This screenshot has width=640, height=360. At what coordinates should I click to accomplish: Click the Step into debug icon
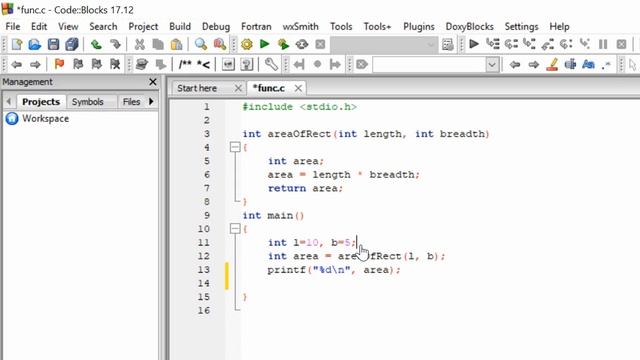pyautogui.click(x=529, y=44)
